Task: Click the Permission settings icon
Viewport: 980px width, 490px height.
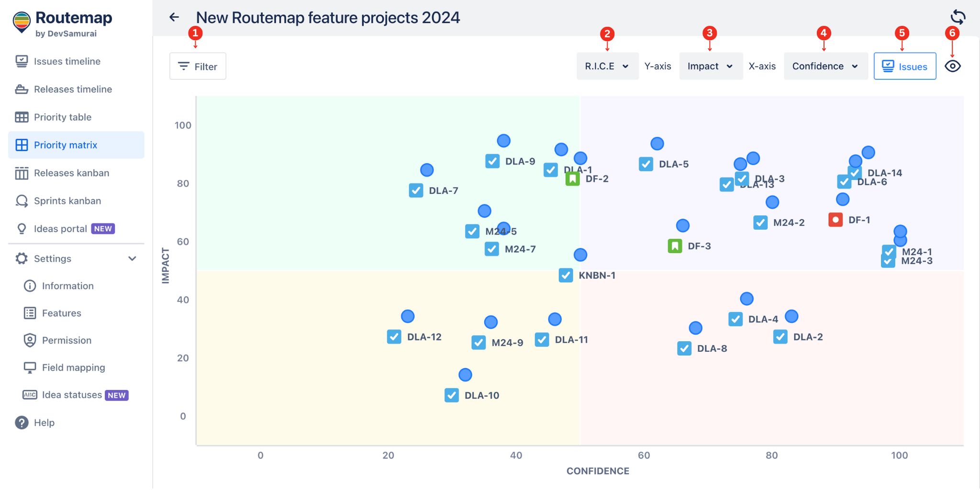Action: [30, 340]
